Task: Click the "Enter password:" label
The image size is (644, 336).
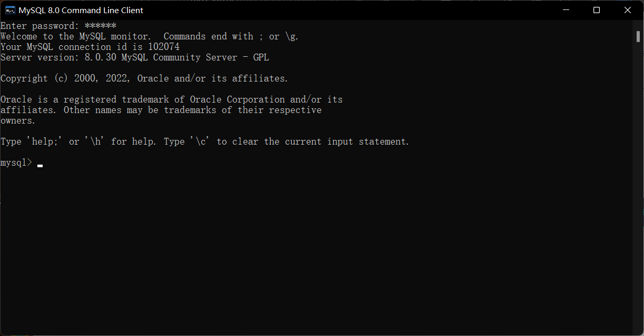Action: click(40, 26)
